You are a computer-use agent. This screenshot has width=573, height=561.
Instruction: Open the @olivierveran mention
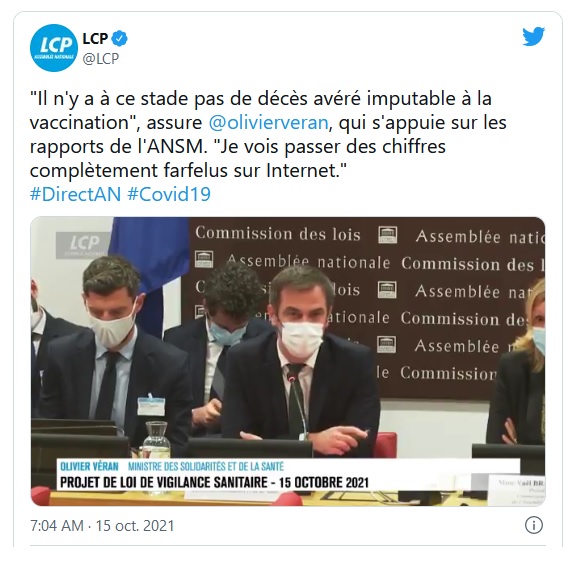click(268, 122)
